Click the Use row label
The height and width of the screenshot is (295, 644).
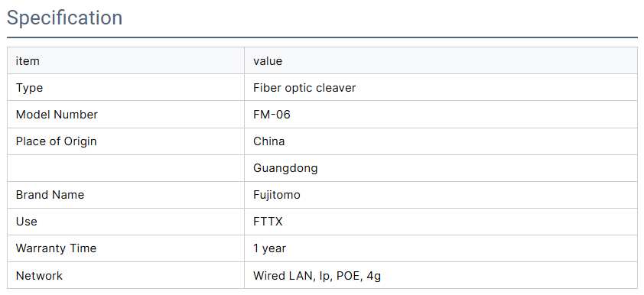coord(26,222)
